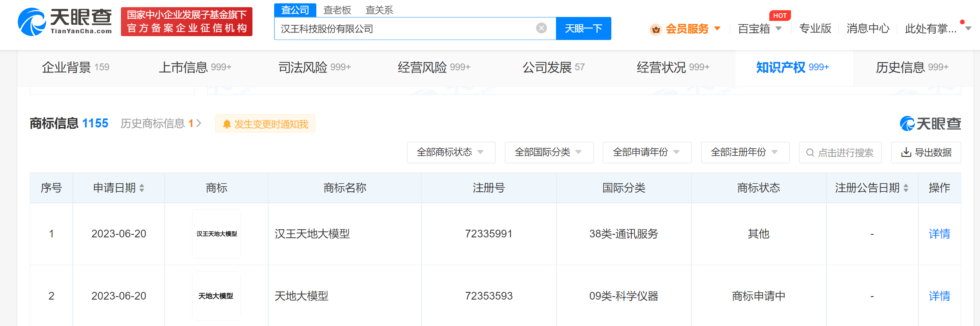
Task: Switch to 上市信息 tab
Action: (195, 67)
